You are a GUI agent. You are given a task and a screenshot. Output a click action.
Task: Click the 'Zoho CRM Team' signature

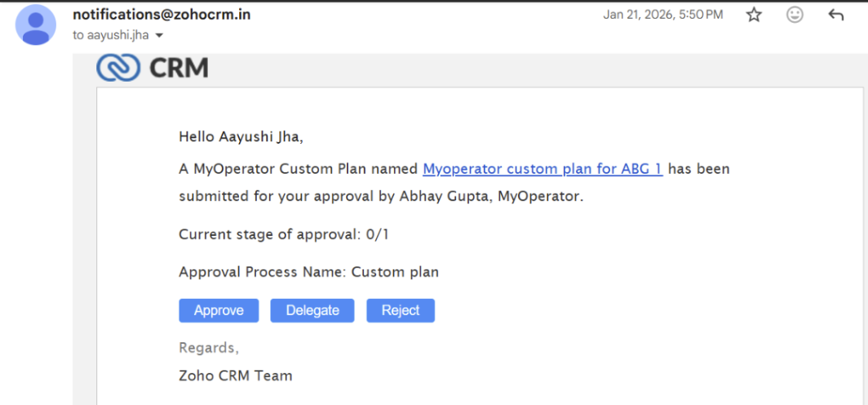pyautogui.click(x=235, y=376)
